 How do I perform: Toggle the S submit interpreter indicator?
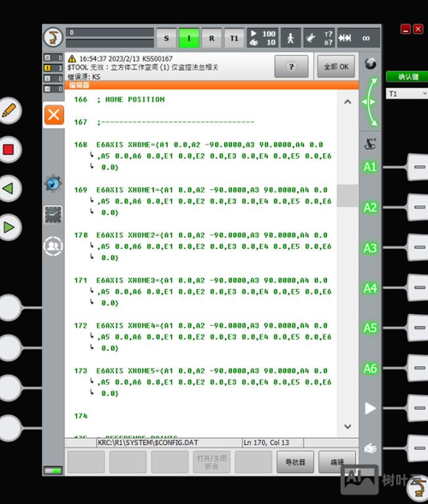point(166,39)
